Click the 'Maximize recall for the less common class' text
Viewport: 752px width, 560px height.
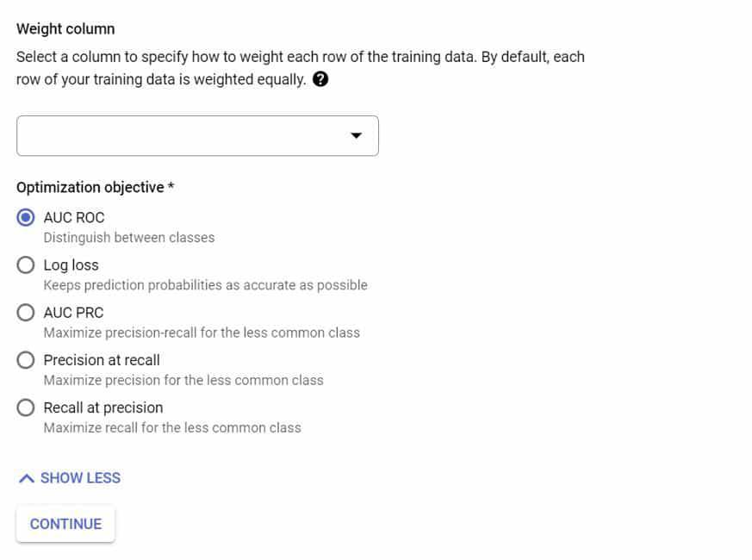(172, 427)
